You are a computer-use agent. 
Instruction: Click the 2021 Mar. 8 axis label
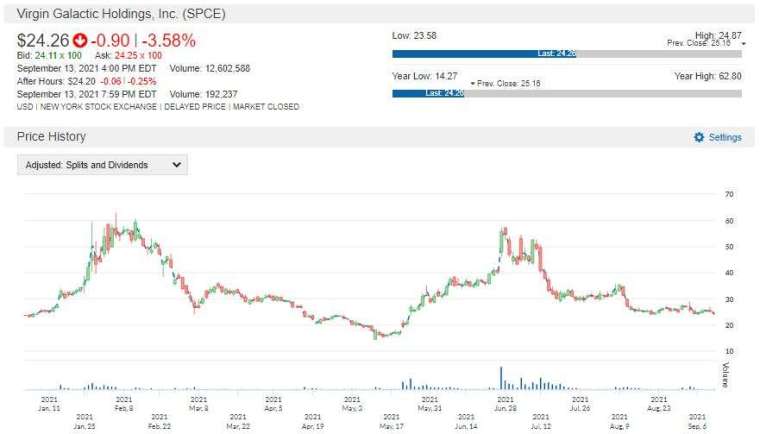pos(198,404)
